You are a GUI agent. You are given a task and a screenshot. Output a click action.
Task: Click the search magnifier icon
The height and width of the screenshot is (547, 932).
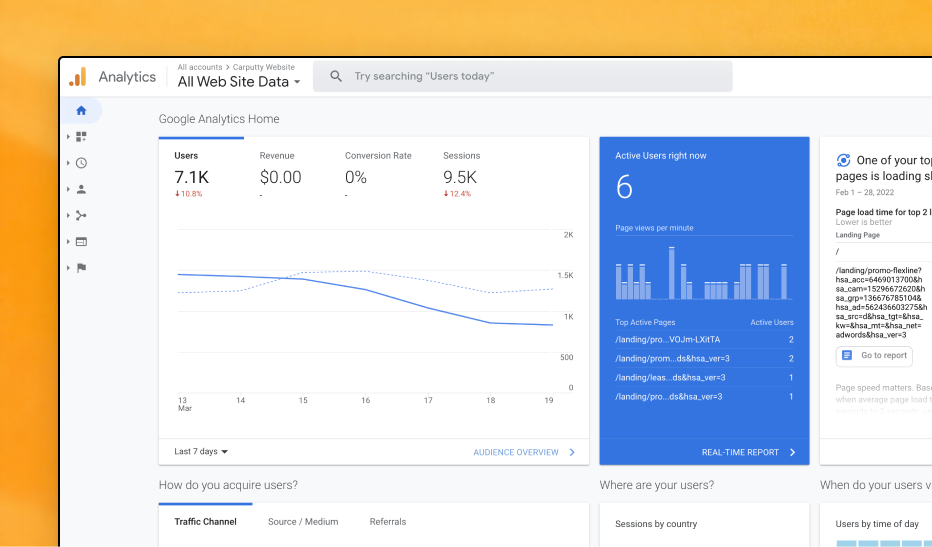click(x=336, y=76)
